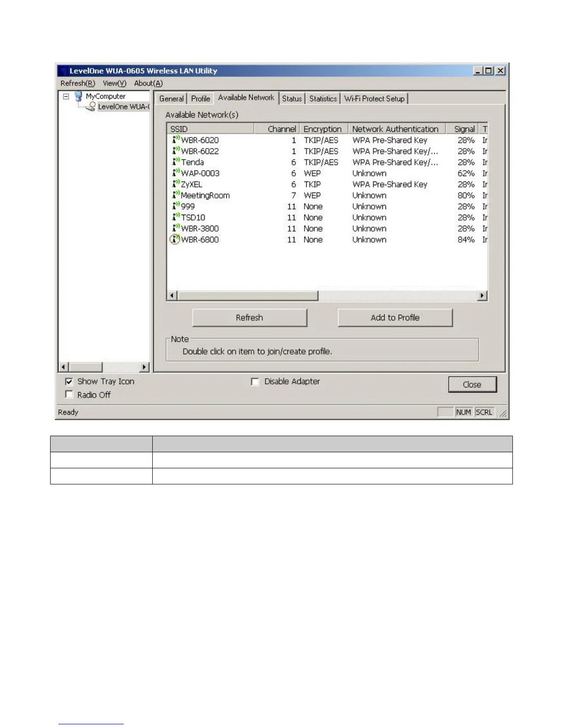563x728 pixels.
Task: Click the 62% signal value
Action: click(x=466, y=173)
